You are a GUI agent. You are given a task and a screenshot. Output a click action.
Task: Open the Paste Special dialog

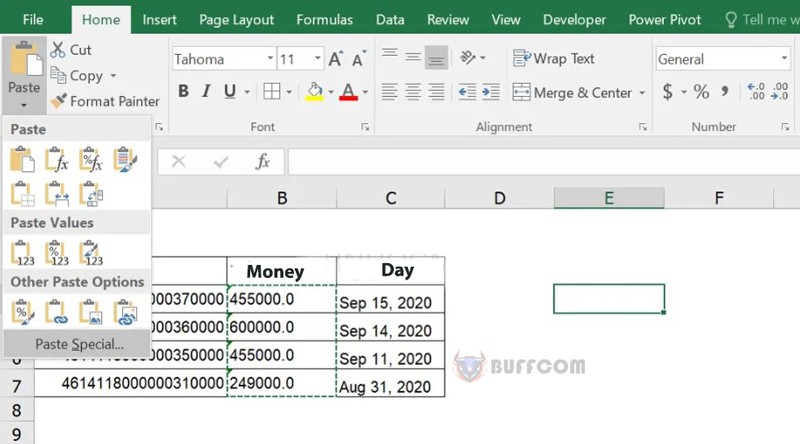(x=79, y=344)
